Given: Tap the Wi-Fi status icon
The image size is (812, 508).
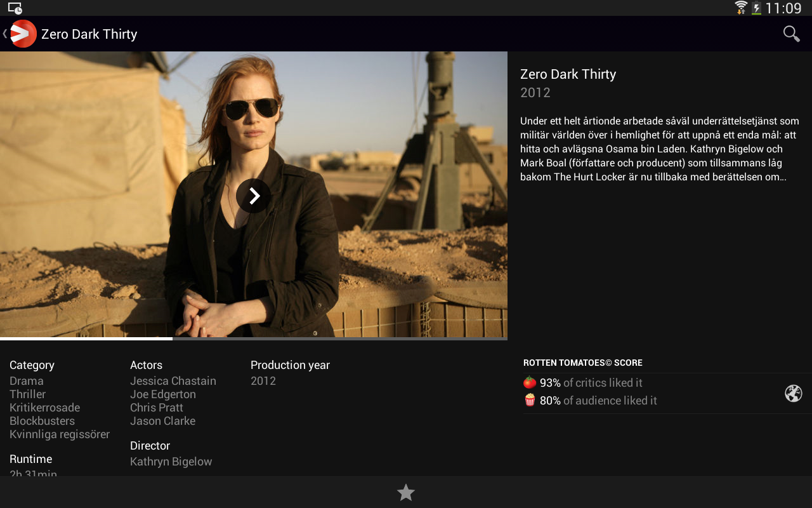Looking at the screenshot, I should tap(741, 8).
